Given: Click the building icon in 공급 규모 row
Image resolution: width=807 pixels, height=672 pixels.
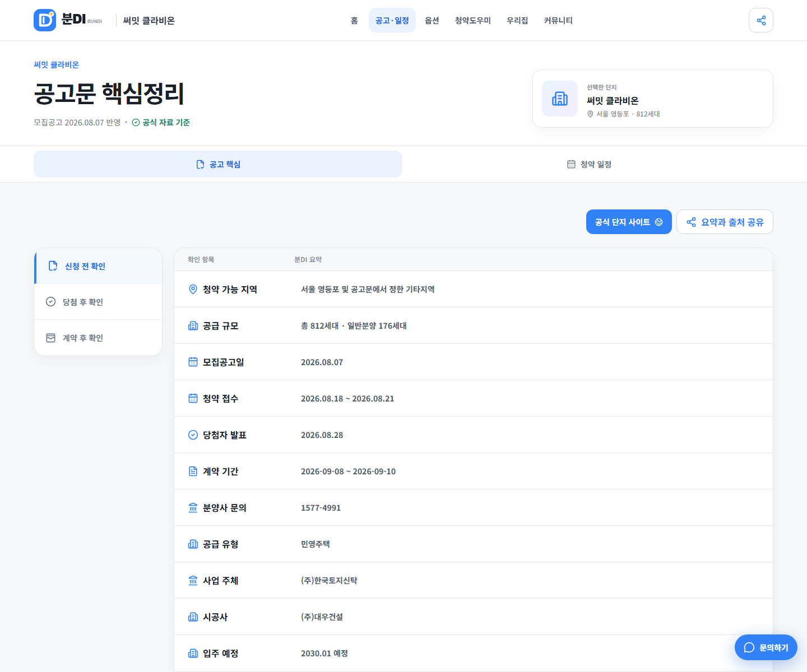Looking at the screenshot, I should click(193, 325).
